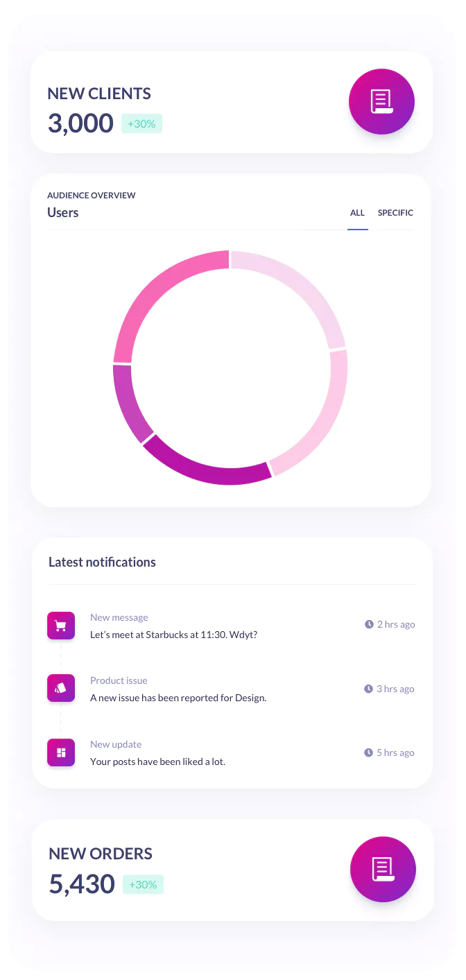Click the Starbucks meeting message text
466x980 pixels.
click(x=173, y=634)
